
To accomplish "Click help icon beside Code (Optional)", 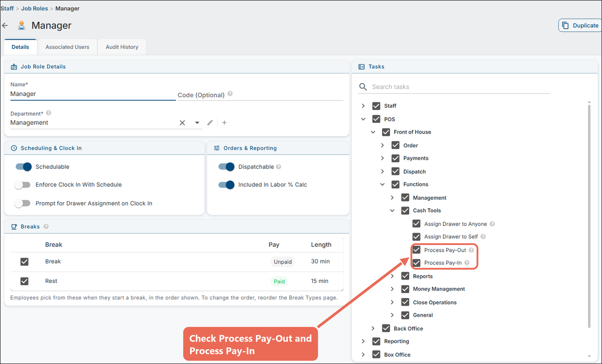I will point(230,94).
